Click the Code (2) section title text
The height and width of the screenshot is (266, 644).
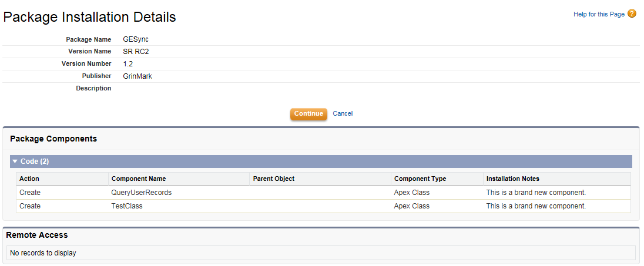35,161
